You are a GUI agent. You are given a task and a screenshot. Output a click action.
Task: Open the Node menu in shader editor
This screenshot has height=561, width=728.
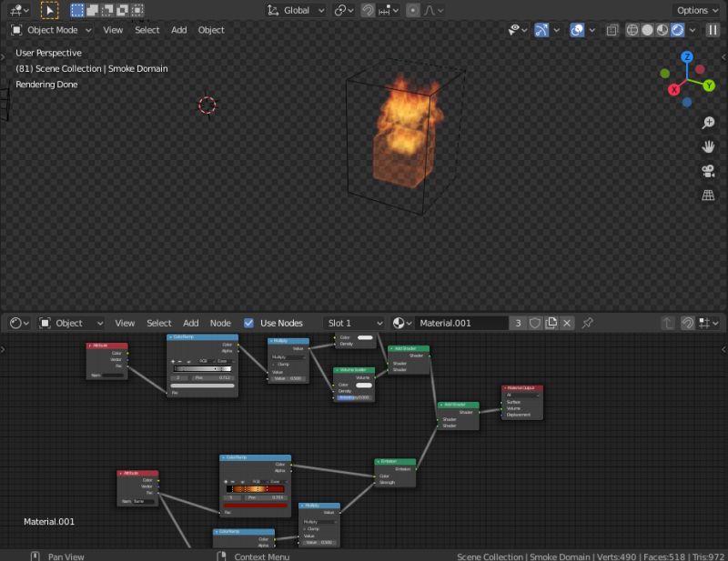point(220,323)
